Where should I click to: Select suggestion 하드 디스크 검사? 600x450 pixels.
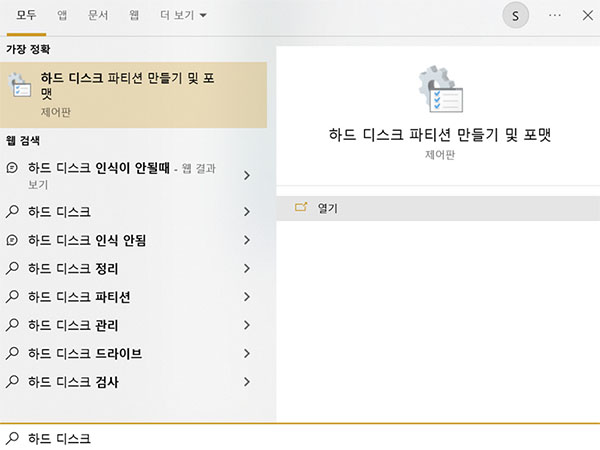(134, 382)
